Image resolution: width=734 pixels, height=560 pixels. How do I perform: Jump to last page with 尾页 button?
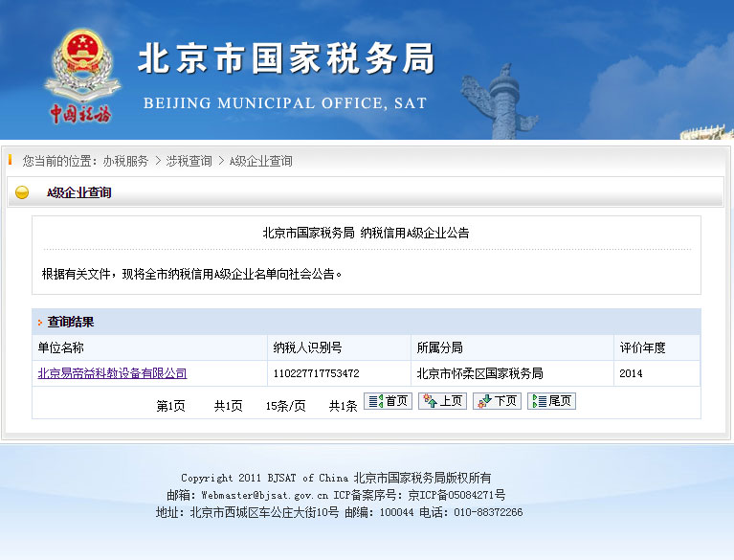pos(551,401)
